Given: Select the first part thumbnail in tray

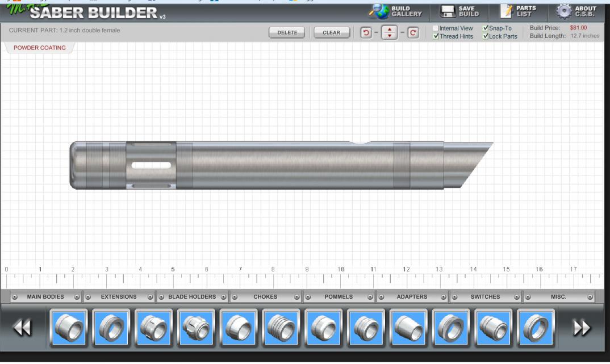Looking at the screenshot, I should point(69,328).
